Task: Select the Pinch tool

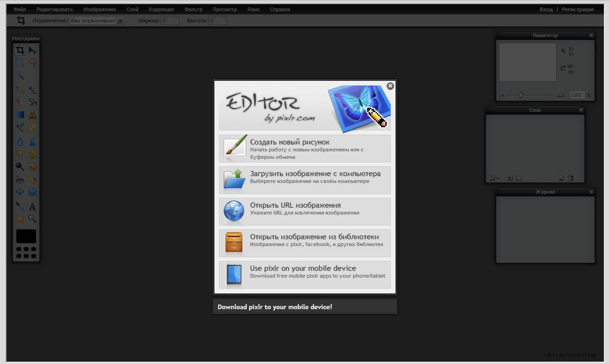Action: [x=32, y=191]
